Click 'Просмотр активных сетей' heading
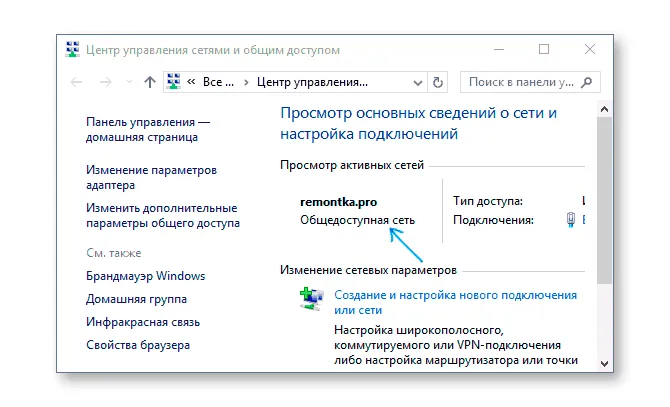Viewport: 670px width, 407px height. pos(352,165)
